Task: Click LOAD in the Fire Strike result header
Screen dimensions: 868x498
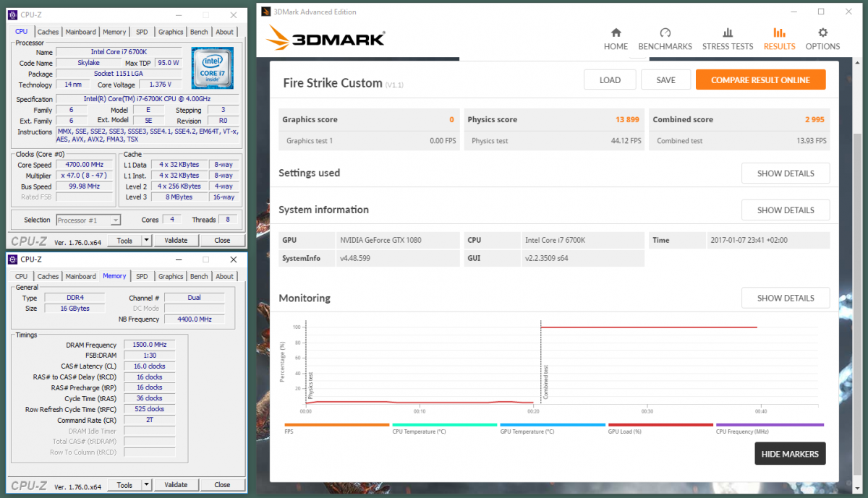Action: pyautogui.click(x=610, y=80)
